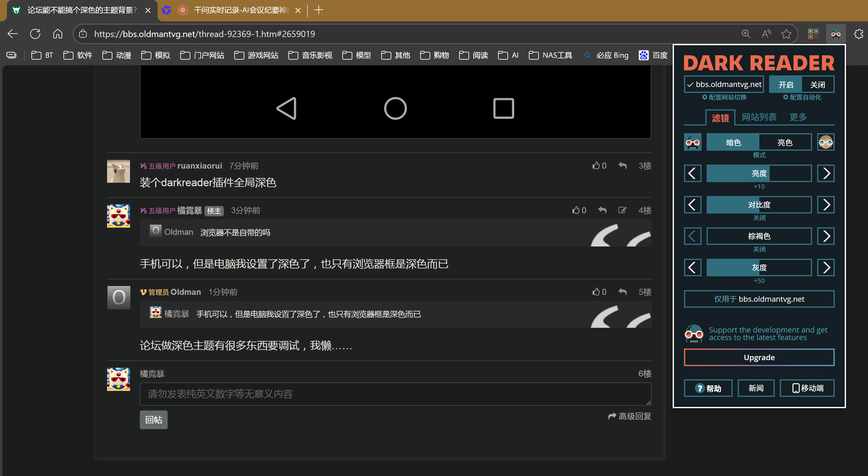Screen dimensions: 868x476
Task: Switch to the 网站列表 tab
Action: pos(758,117)
